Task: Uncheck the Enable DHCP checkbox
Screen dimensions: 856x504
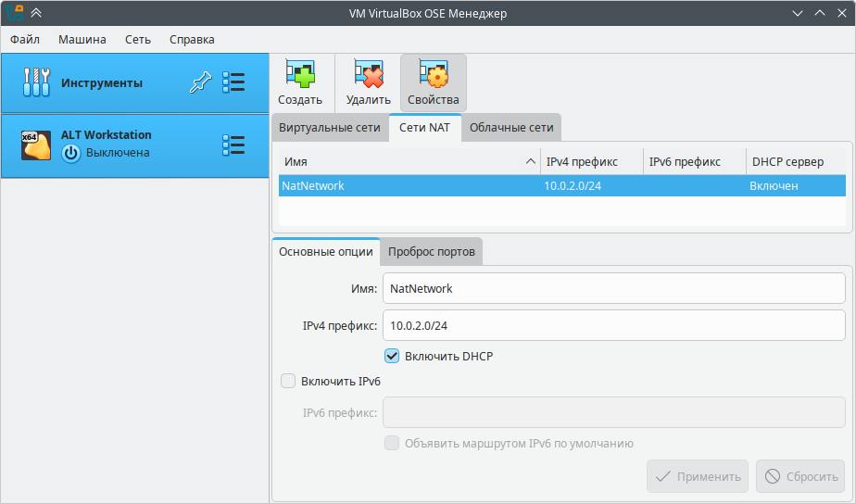Action: click(392, 356)
